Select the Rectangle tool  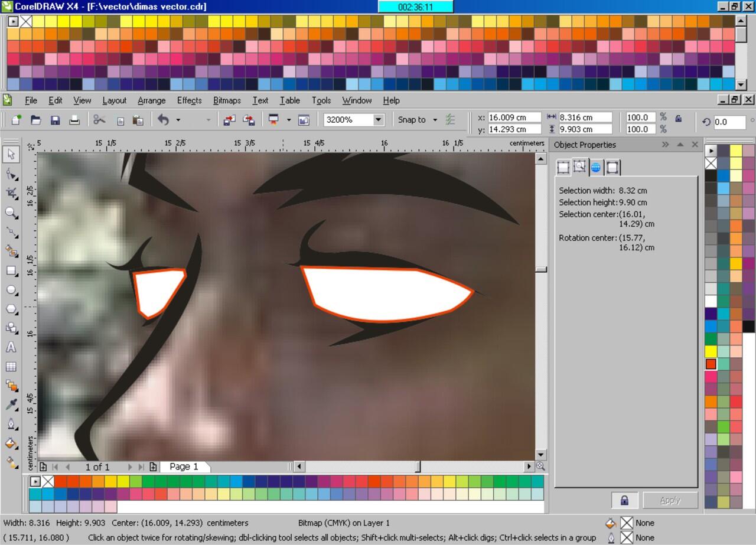[11, 270]
